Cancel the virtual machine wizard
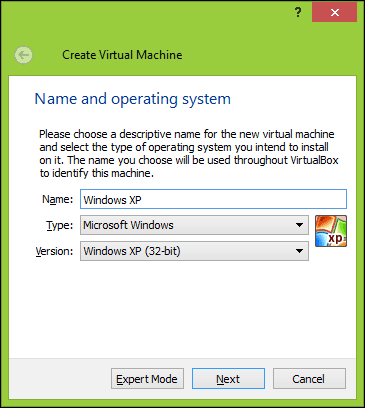The height and width of the screenshot is (408, 365). click(x=309, y=379)
